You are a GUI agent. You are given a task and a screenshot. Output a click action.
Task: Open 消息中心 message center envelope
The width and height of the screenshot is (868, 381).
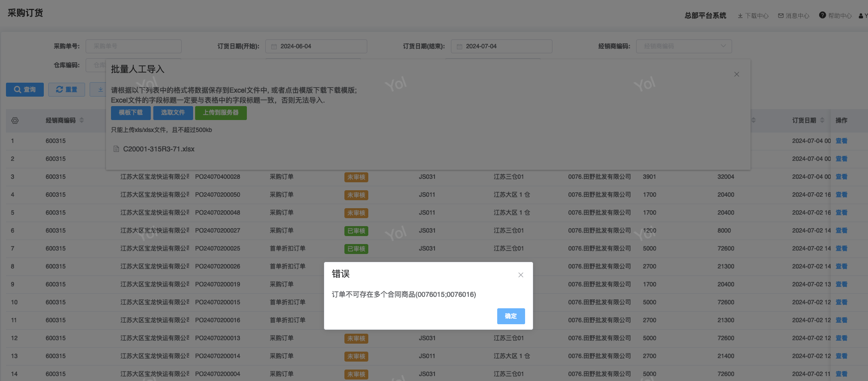click(793, 16)
